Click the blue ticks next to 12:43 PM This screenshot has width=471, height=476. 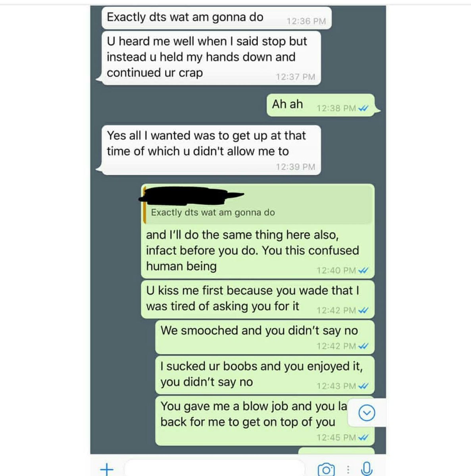[x=363, y=386]
